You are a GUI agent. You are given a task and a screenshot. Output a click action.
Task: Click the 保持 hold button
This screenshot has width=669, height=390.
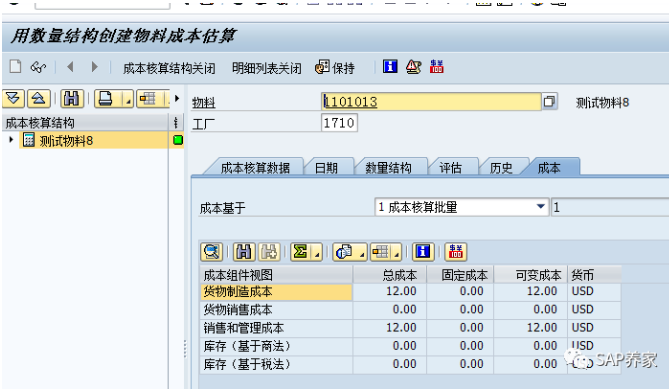(x=335, y=67)
